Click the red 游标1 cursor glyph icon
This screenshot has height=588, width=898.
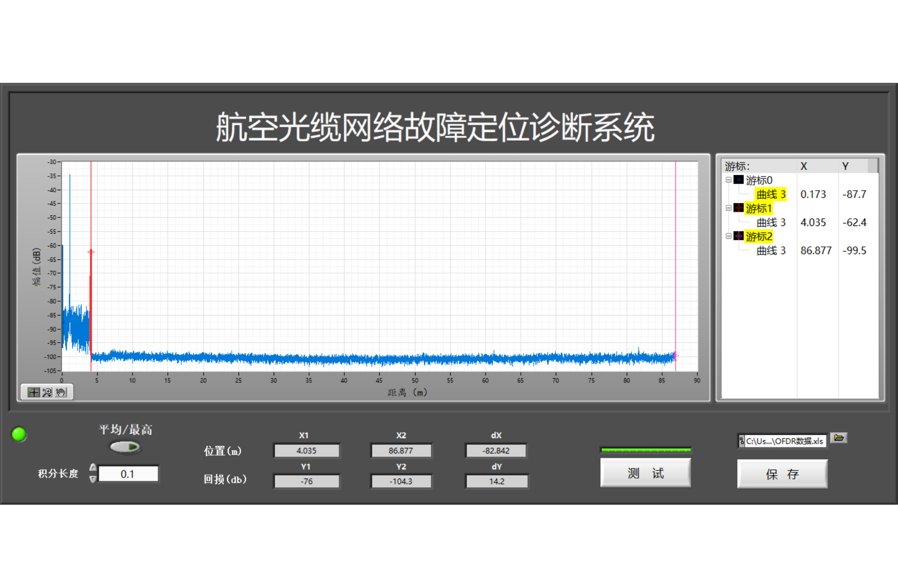738,208
